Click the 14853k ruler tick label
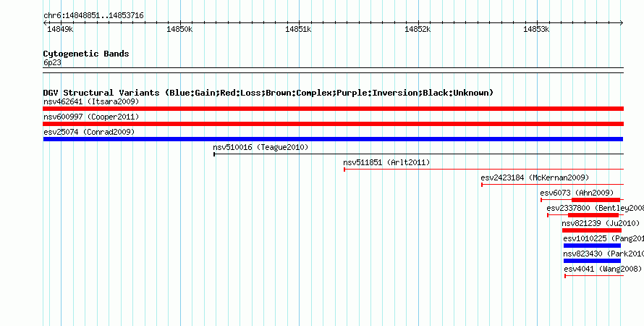644x326 pixels. (536, 29)
